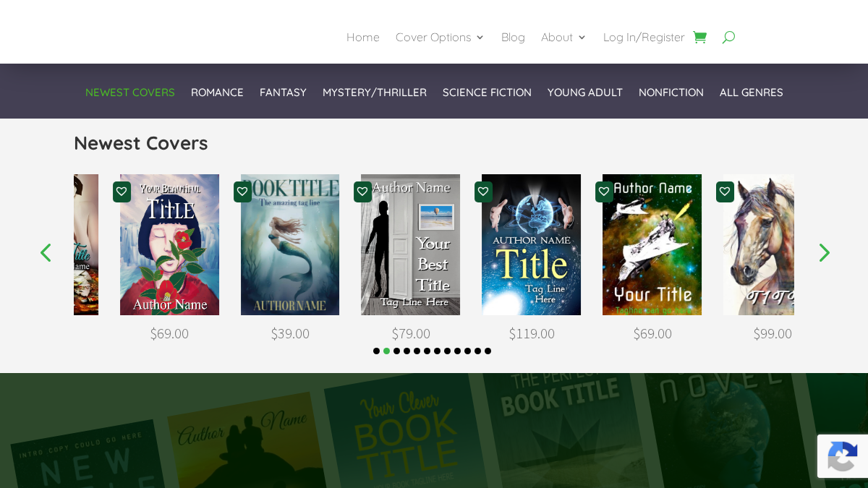Click the $99.00 price
Screen dimensions: 868x488
click(x=773, y=333)
